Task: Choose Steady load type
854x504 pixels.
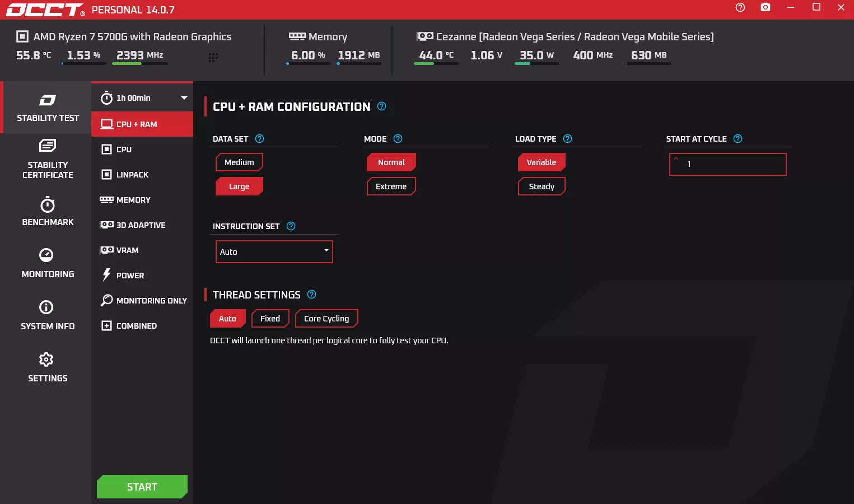Action: [542, 186]
